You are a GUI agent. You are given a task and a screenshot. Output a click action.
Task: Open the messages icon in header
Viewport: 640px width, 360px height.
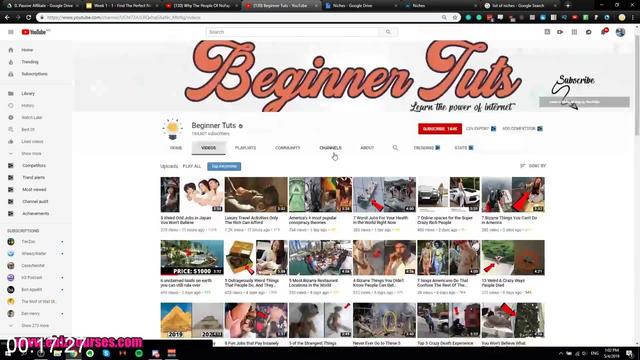pyautogui.click(x=589, y=32)
